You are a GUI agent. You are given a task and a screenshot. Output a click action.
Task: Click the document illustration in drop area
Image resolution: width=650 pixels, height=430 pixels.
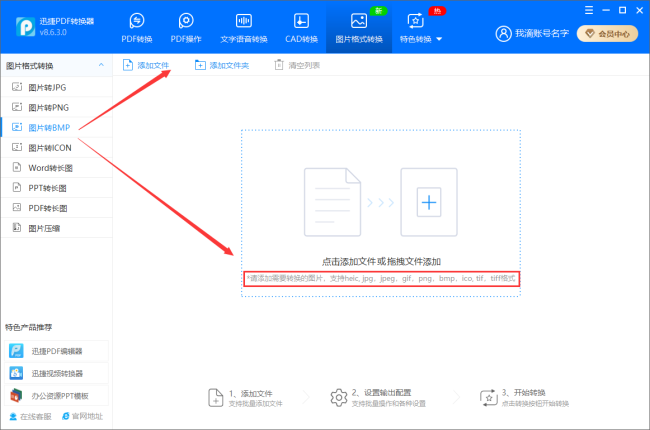332,202
